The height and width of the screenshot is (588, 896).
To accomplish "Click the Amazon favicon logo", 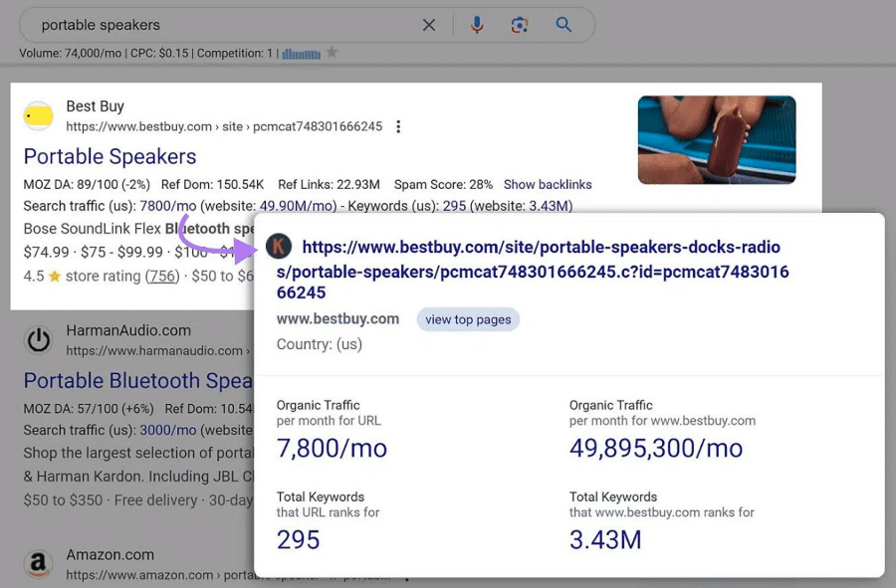I will pyautogui.click(x=39, y=564).
